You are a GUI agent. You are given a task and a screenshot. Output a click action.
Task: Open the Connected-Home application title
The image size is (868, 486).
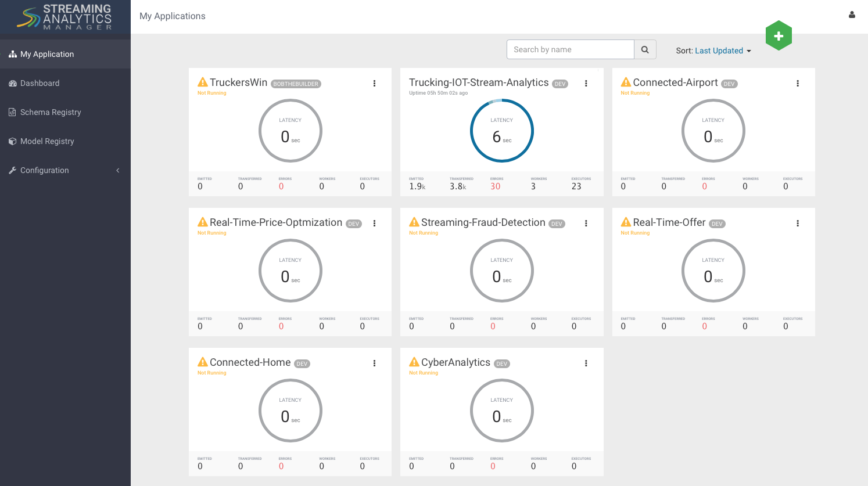pos(250,362)
